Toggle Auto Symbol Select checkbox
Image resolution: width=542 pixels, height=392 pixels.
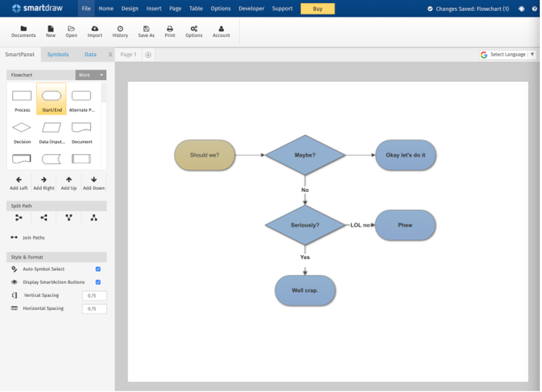[98, 269]
